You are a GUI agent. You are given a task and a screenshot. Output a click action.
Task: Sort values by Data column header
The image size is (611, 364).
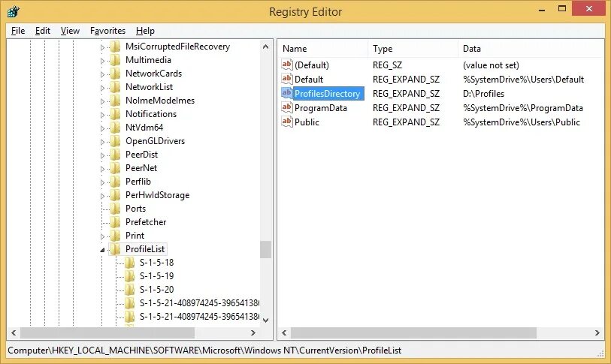(x=531, y=49)
